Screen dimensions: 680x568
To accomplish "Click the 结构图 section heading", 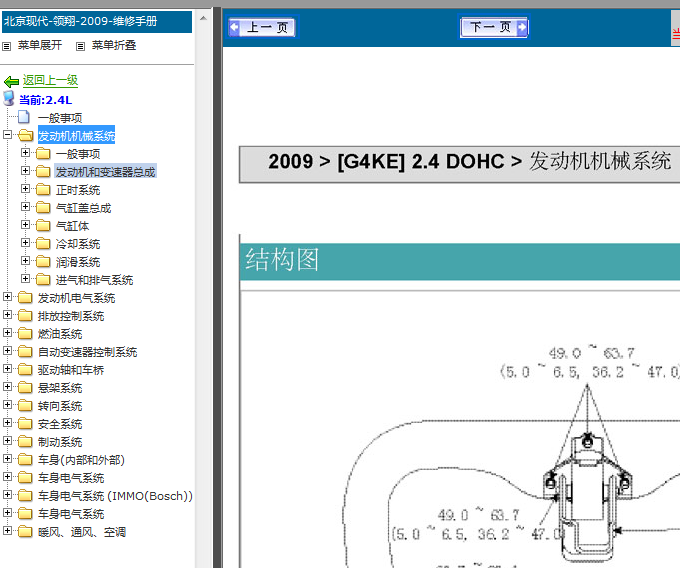I will (x=282, y=260).
